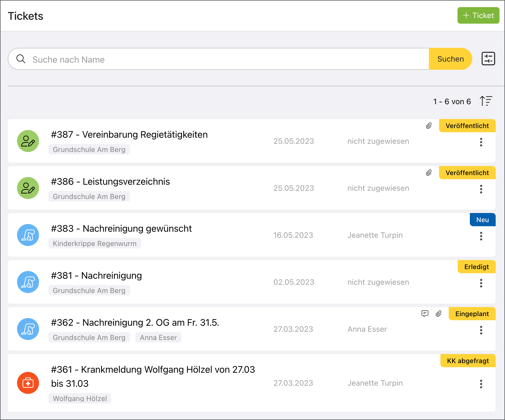Toggle the sort order icon
The image size is (505, 420).
pyautogui.click(x=486, y=101)
